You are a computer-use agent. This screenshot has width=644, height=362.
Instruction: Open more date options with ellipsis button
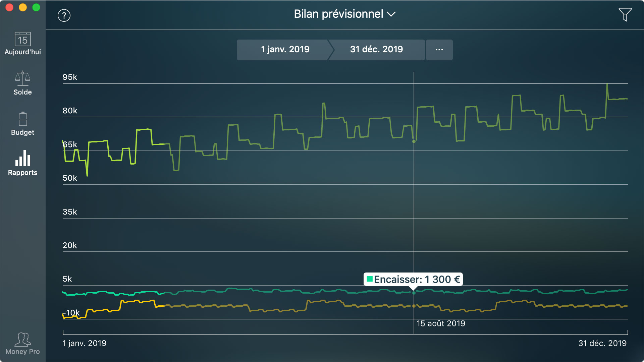pos(439,50)
